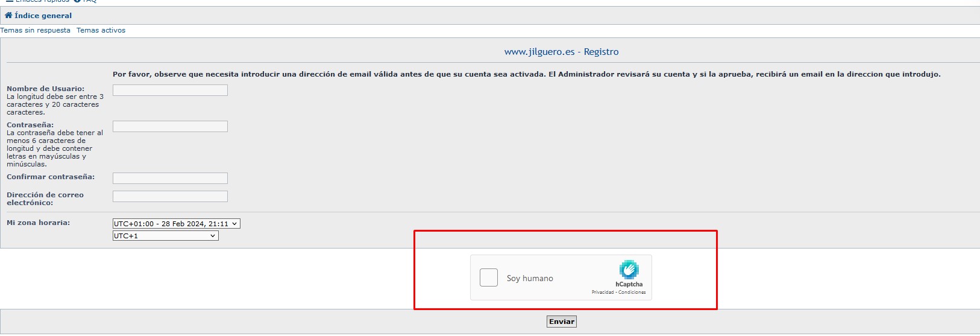Focus the Confirmar contraseña field
The image size is (980, 336).
170,178
